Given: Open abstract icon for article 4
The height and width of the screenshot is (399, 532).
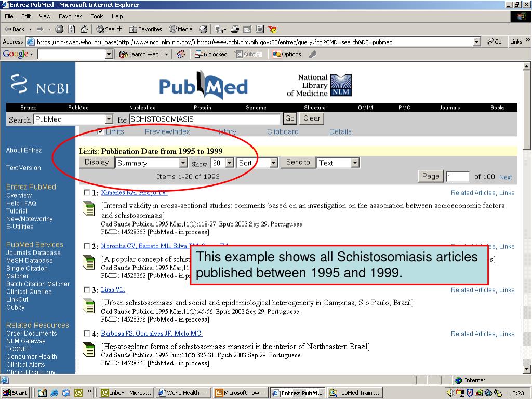Looking at the screenshot, I should [x=89, y=349].
